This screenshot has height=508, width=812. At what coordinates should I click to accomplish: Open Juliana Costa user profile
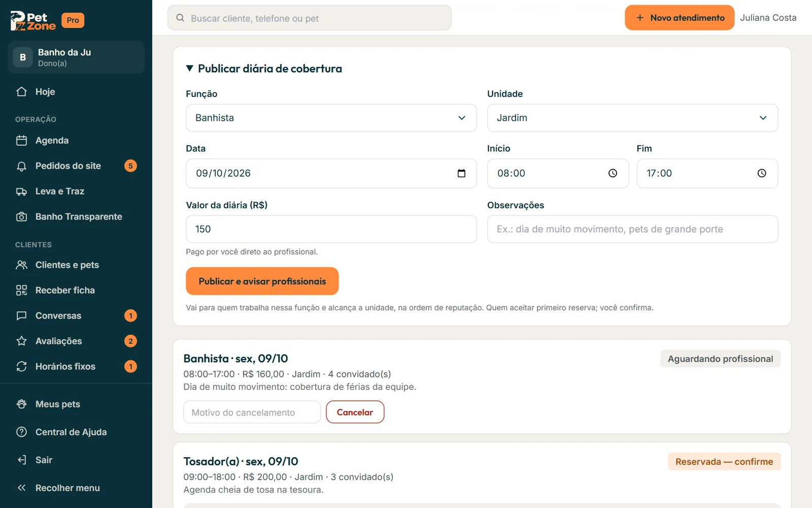click(768, 18)
